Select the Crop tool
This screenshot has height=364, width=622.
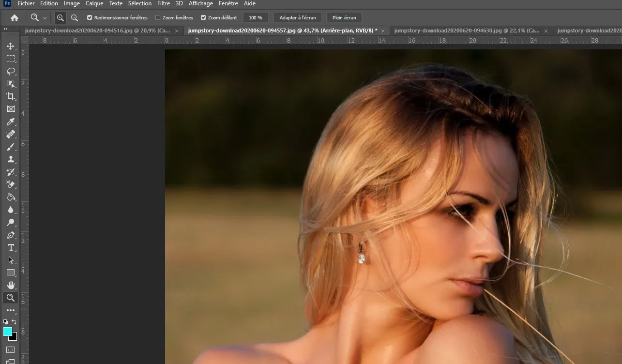tap(11, 96)
